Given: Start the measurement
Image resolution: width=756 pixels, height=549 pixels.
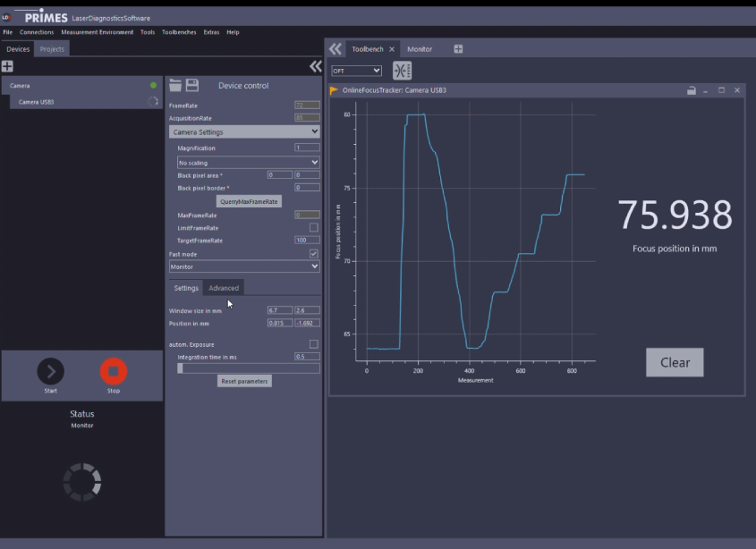Looking at the screenshot, I should point(51,371).
